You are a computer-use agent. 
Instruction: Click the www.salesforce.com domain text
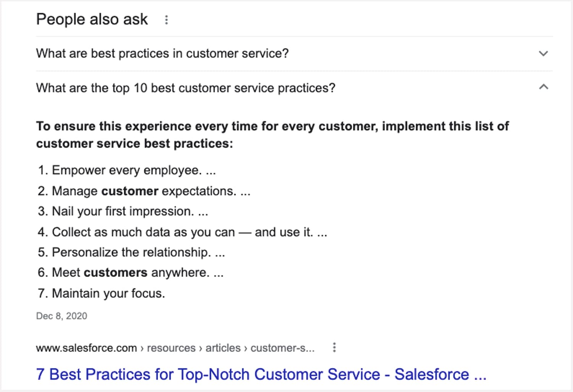(86, 348)
